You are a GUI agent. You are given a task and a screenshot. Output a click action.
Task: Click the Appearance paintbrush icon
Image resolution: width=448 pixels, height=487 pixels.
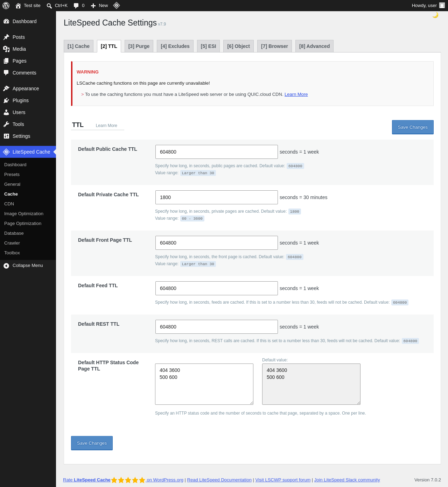tap(6, 89)
